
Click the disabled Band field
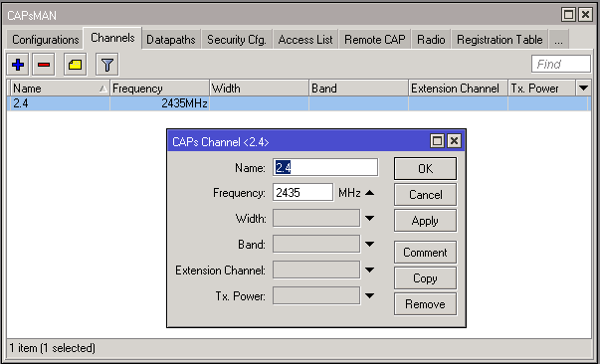(316, 244)
